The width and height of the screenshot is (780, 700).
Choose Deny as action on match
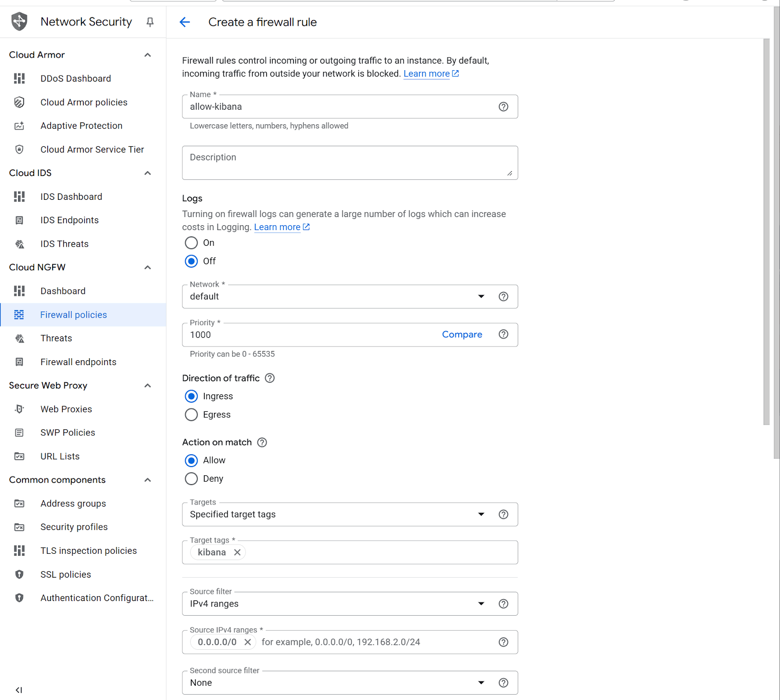coord(192,479)
